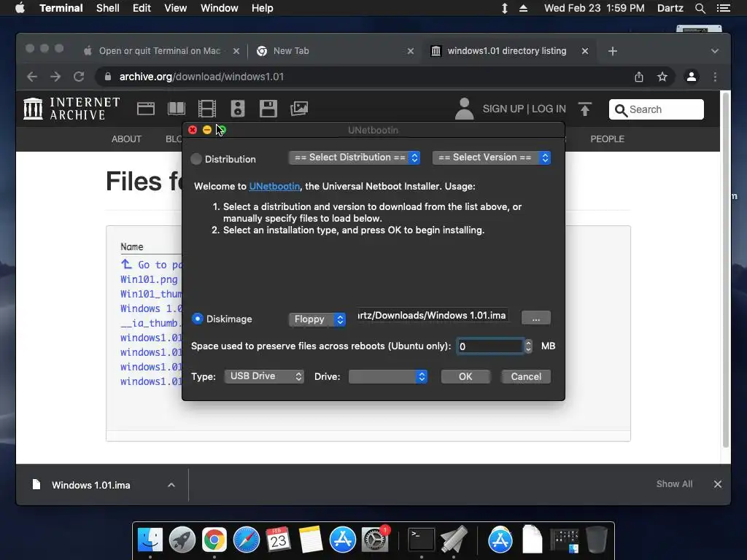Viewport: 747px width, 560px height.
Task: Open the Window menu
Action: coord(219,8)
